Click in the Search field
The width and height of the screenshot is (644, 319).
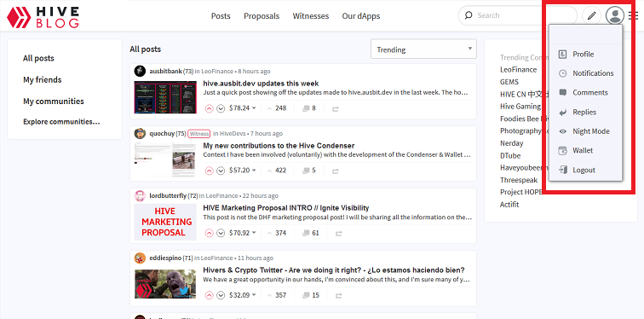[x=518, y=15]
